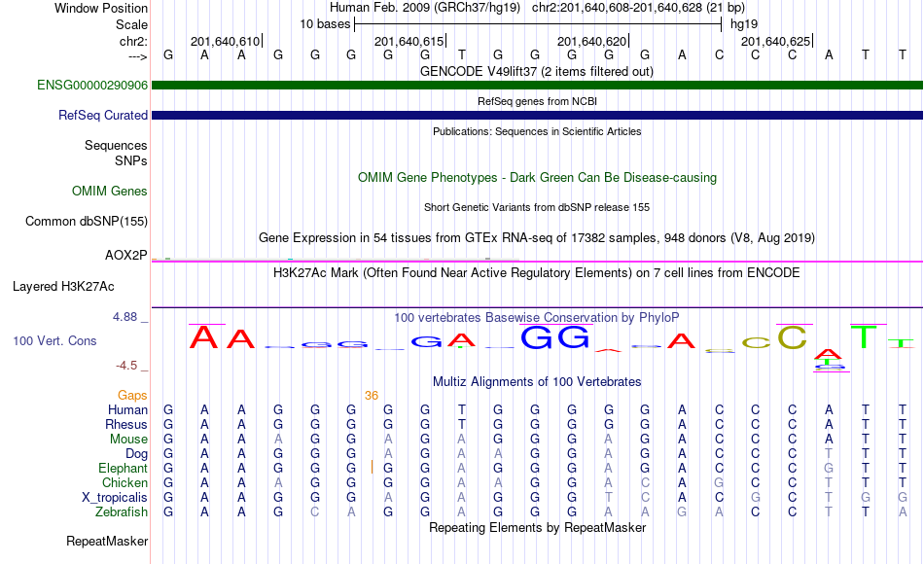Viewport: 924px width, 564px height.
Task: Click the 201,640,620 ruler position
Action: tap(592, 41)
